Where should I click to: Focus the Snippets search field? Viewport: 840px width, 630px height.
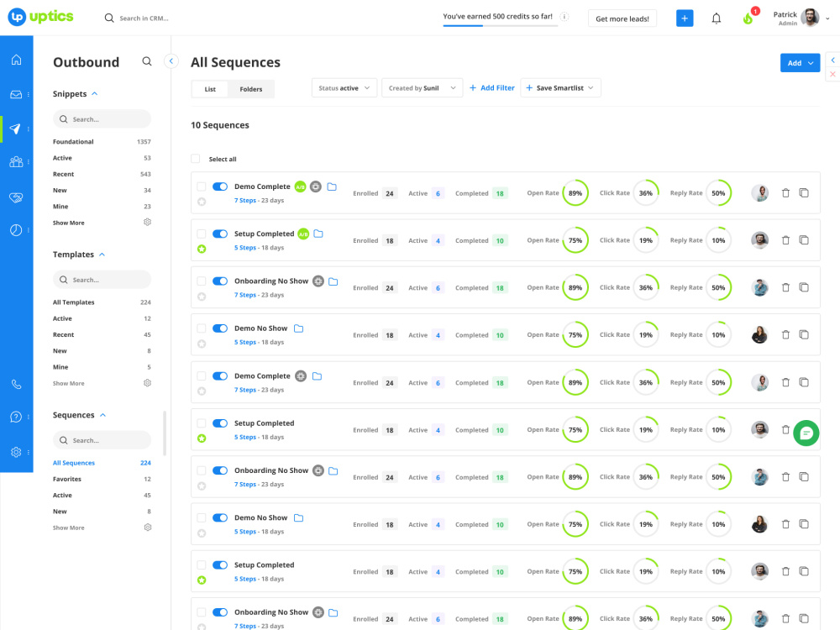point(102,119)
